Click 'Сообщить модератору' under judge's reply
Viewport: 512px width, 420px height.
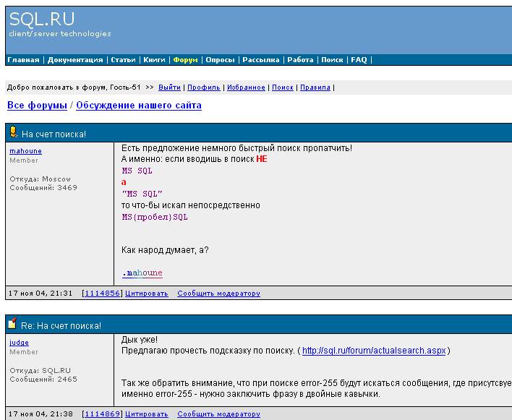[218, 414]
